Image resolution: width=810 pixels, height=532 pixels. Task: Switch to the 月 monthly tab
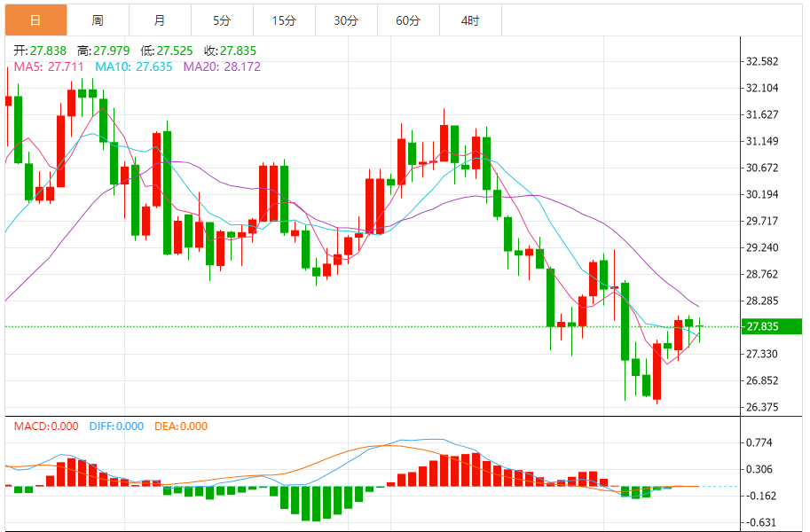tap(161, 20)
